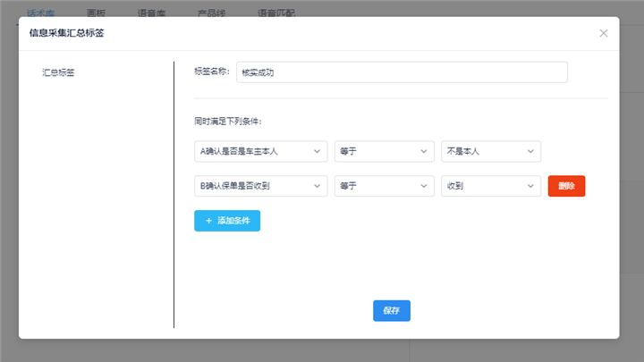Open the 收到 value dropdown
This screenshot has height=362, width=644.
483,186
